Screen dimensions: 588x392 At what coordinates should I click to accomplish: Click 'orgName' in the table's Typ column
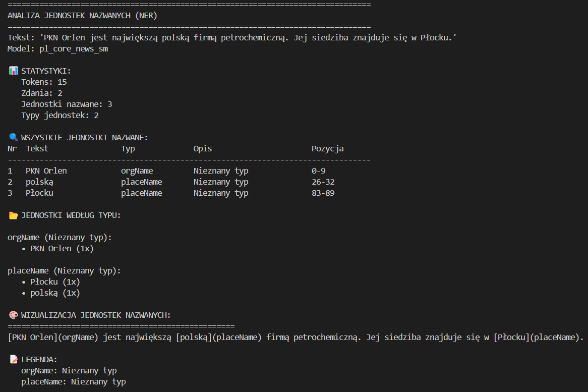[137, 171]
